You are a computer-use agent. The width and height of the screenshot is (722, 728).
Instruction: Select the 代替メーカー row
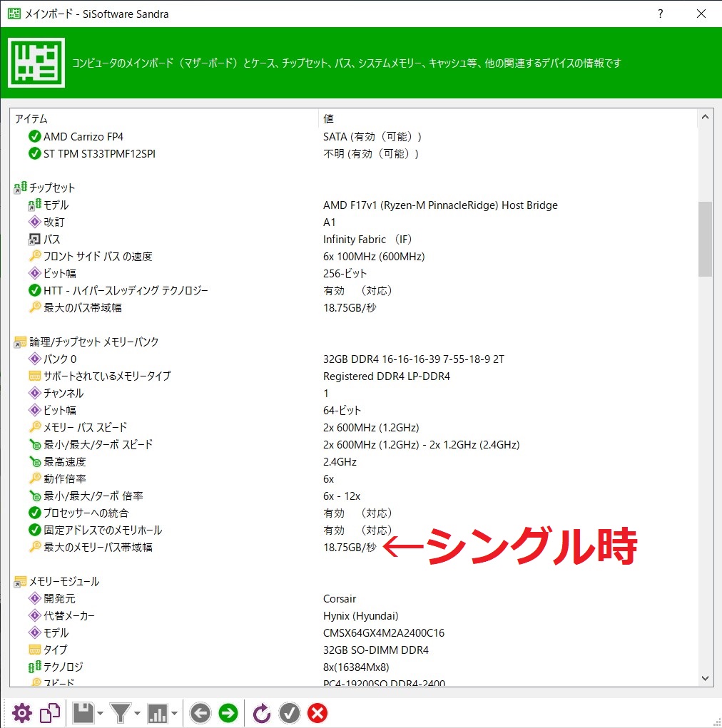(353, 615)
